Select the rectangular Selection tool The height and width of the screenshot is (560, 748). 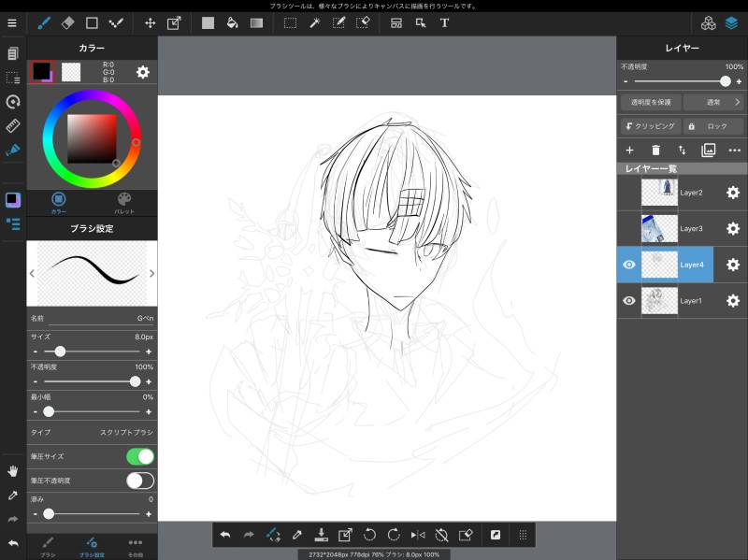[x=290, y=22]
